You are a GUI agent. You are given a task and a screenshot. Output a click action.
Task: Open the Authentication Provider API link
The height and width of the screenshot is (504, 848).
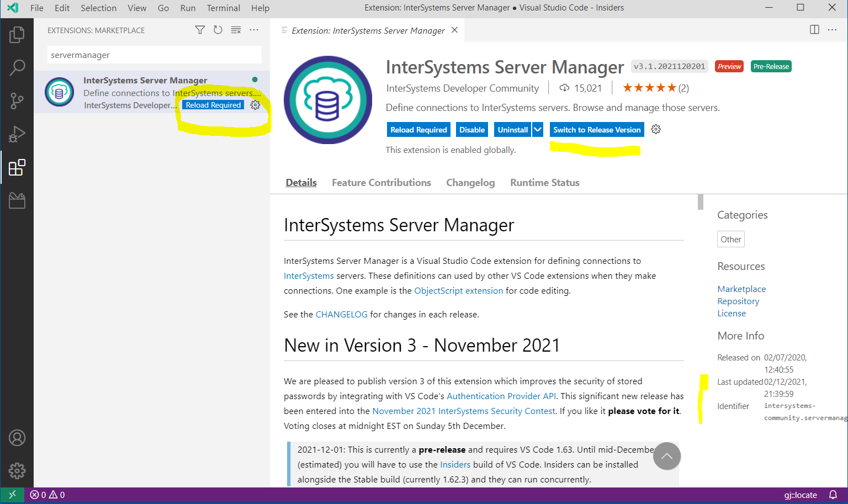tap(501, 396)
